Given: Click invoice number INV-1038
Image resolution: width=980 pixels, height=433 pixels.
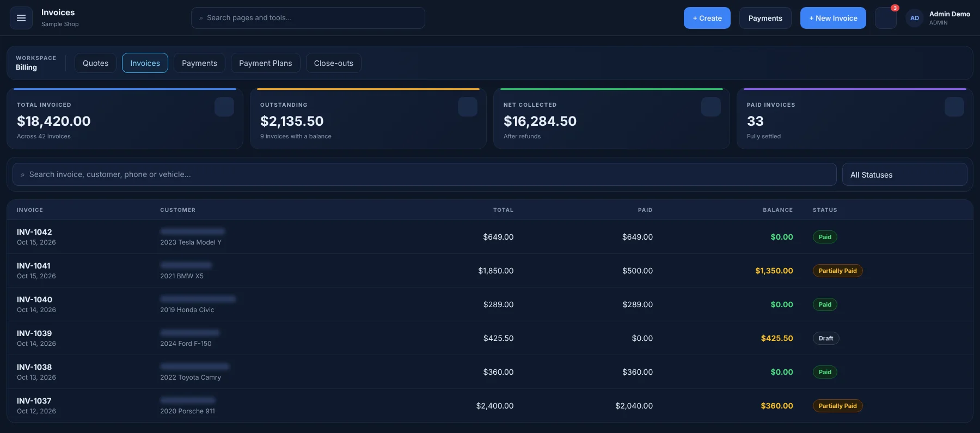Looking at the screenshot, I should tap(34, 367).
